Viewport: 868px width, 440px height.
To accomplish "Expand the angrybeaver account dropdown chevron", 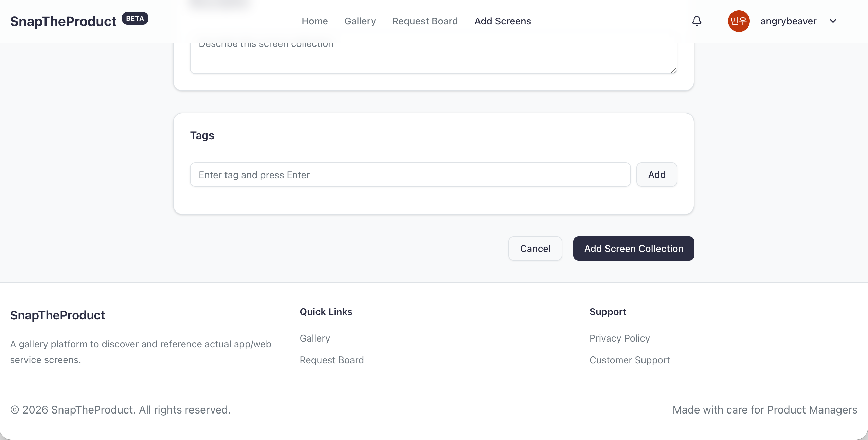I will (x=833, y=21).
